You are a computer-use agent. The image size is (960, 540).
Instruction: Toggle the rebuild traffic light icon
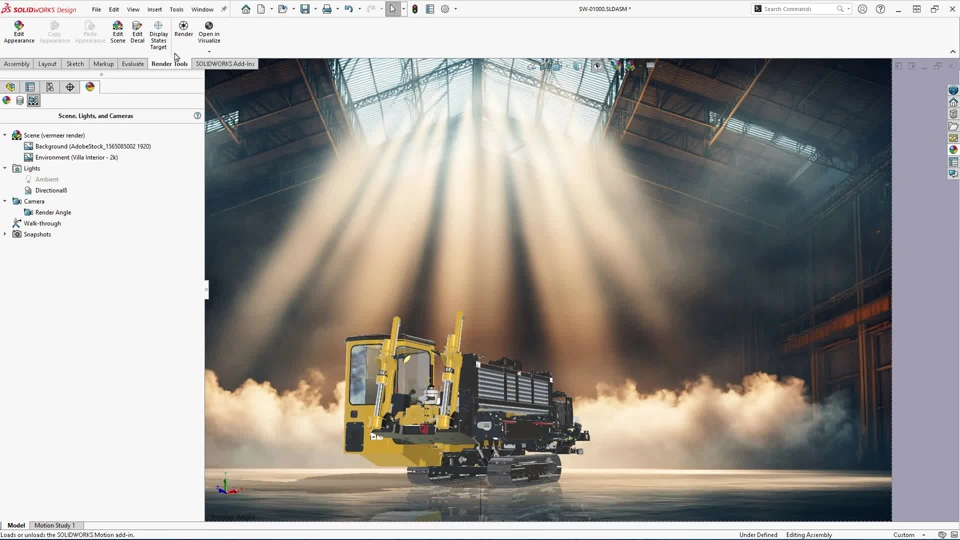coord(415,9)
